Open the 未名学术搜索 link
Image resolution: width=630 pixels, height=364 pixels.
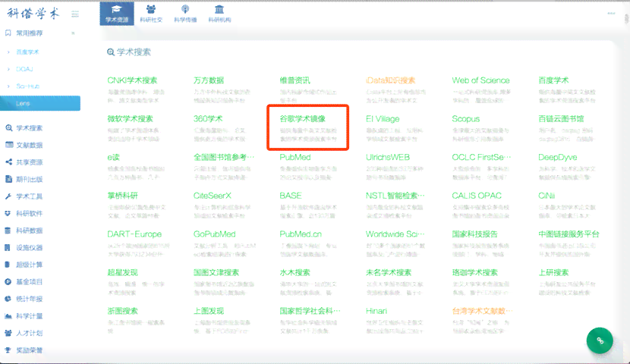click(389, 272)
